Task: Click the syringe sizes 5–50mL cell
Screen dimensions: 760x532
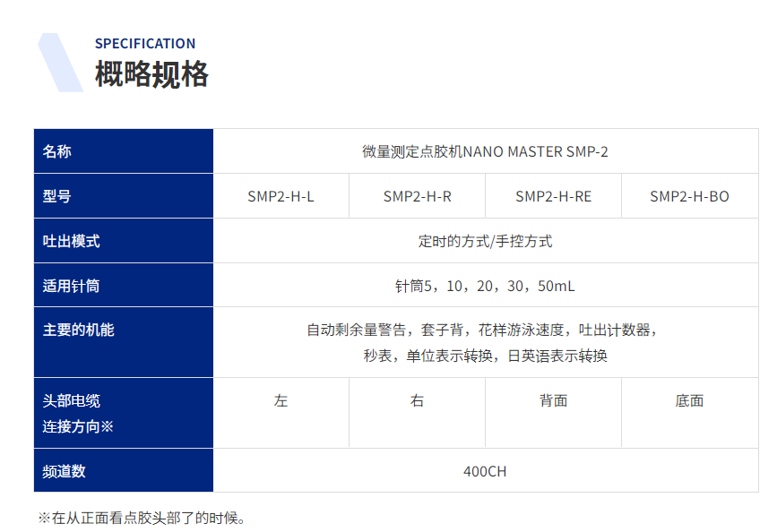Action: (484, 286)
